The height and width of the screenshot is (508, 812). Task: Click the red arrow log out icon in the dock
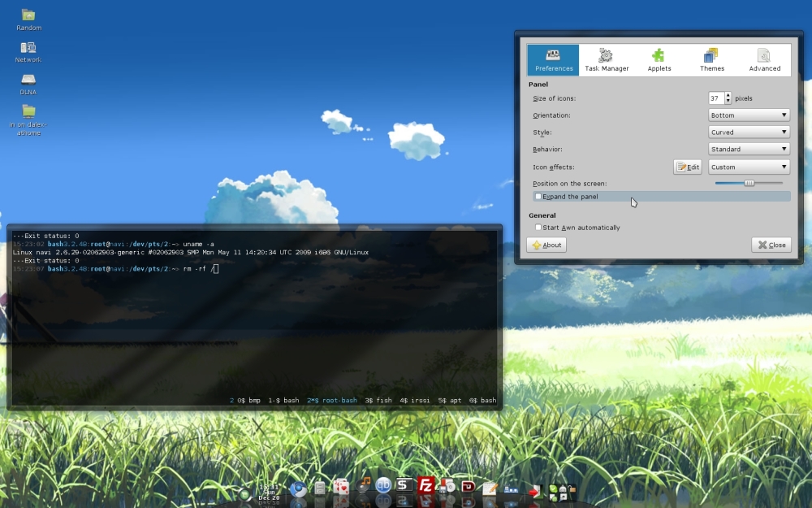536,491
